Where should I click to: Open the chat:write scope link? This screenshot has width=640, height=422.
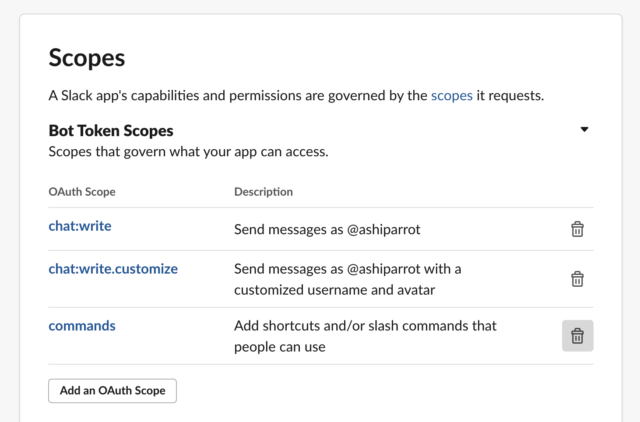(80, 226)
